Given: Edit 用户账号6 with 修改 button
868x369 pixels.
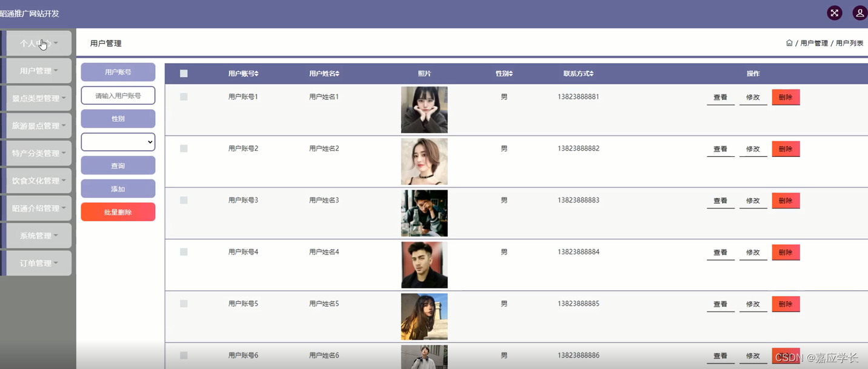Looking at the screenshot, I should 753,356.
